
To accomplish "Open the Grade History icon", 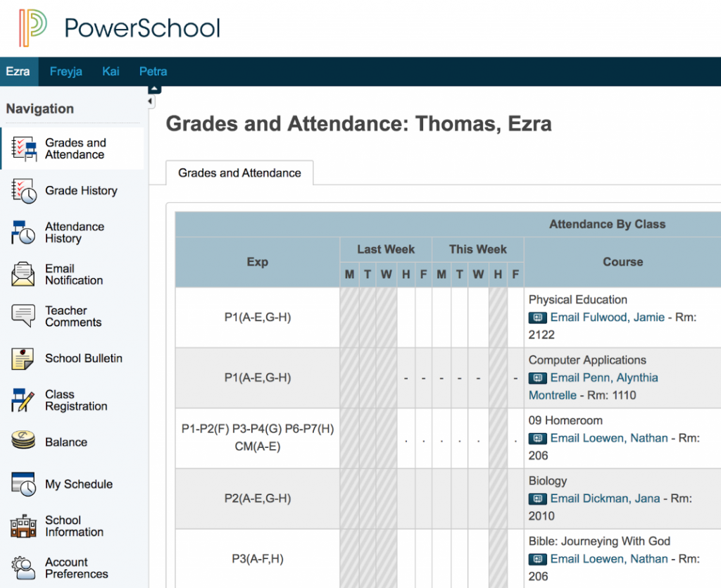I will (x=24, y=191).
